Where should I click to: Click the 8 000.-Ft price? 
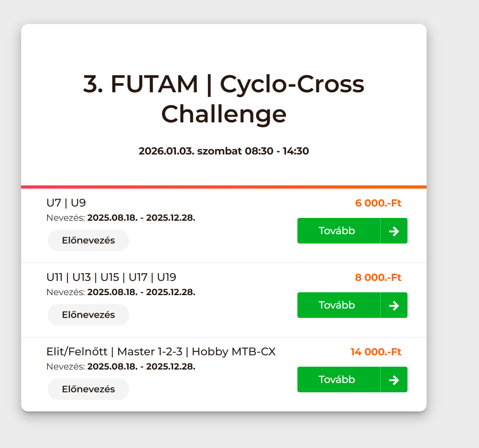tap(378, 277)
